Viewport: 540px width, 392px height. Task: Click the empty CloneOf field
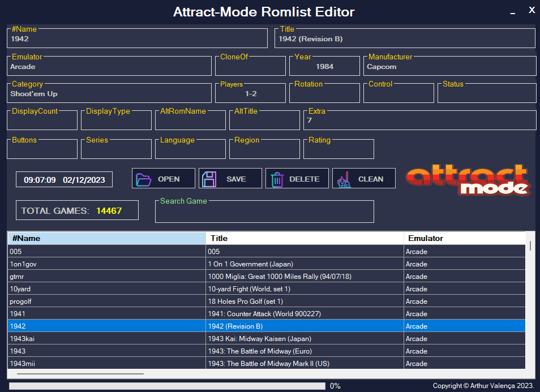pos(250,67)
